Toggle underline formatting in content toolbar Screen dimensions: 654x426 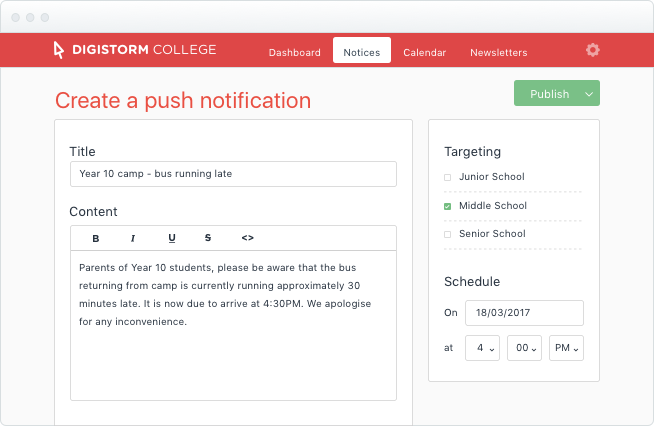coord(172,238)
